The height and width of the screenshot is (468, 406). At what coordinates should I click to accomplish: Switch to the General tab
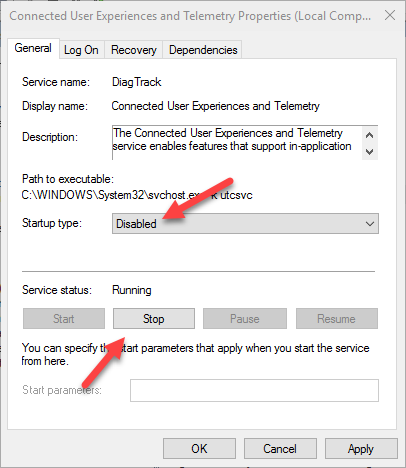click(33, 48)
